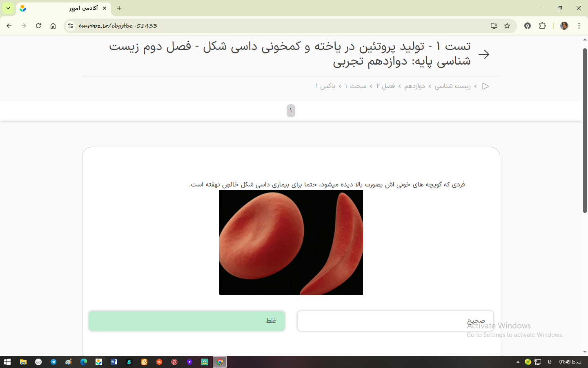Viewport: 588px width, 368px height.
Task: Click the sickle cell blood image
Action: pos(291,242)
